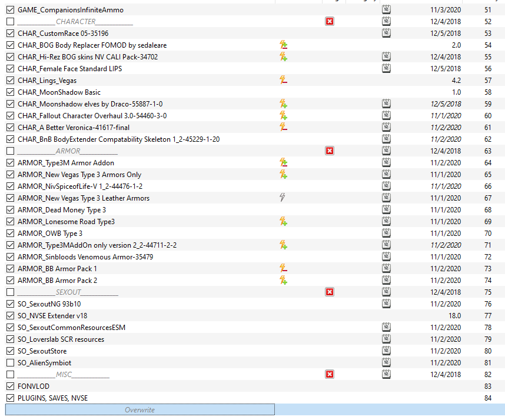
Task: Click conflict icon for ARMOR_Lonesome Road Type3
Action: pyautogui.click(x=283, y=221)
